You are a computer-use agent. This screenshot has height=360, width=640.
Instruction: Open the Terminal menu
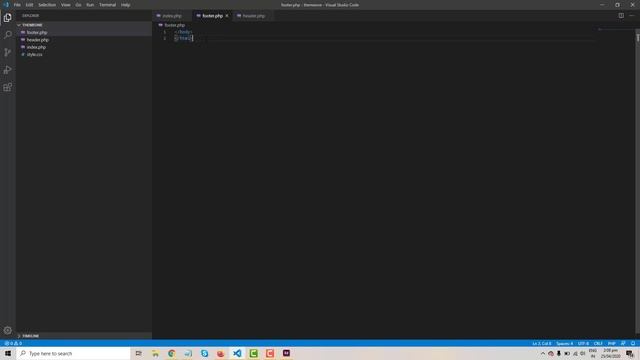coord(108,5)
